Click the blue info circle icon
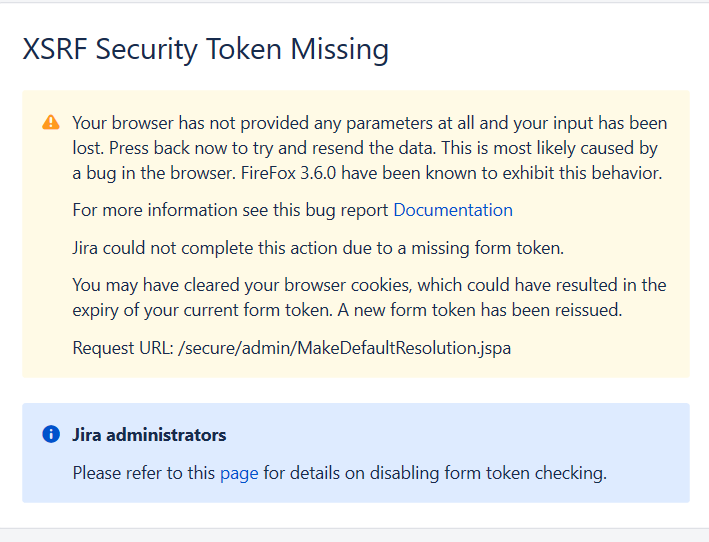709x542 pixels. (51, 435)
